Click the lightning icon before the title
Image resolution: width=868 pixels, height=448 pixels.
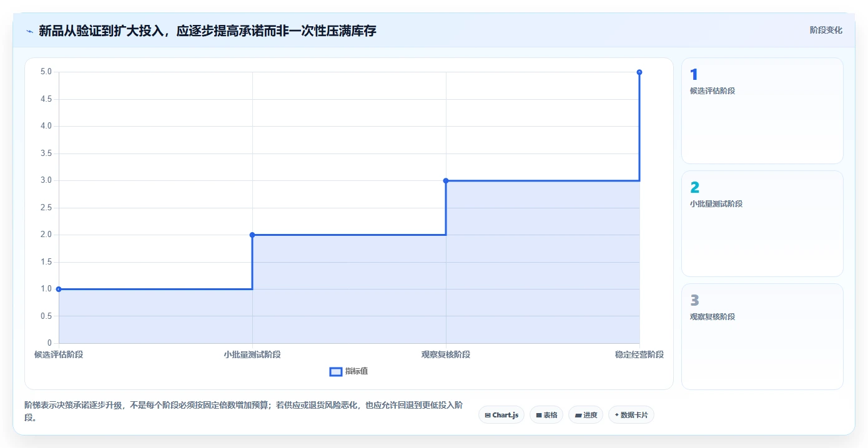29,31
